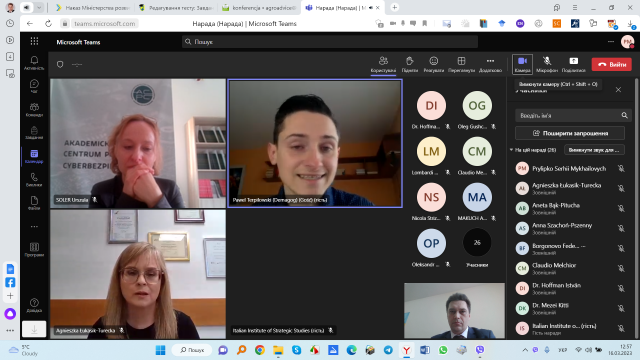Click the OP avatar for Oleksandr

pyautogui.click(x=431, y=243)
